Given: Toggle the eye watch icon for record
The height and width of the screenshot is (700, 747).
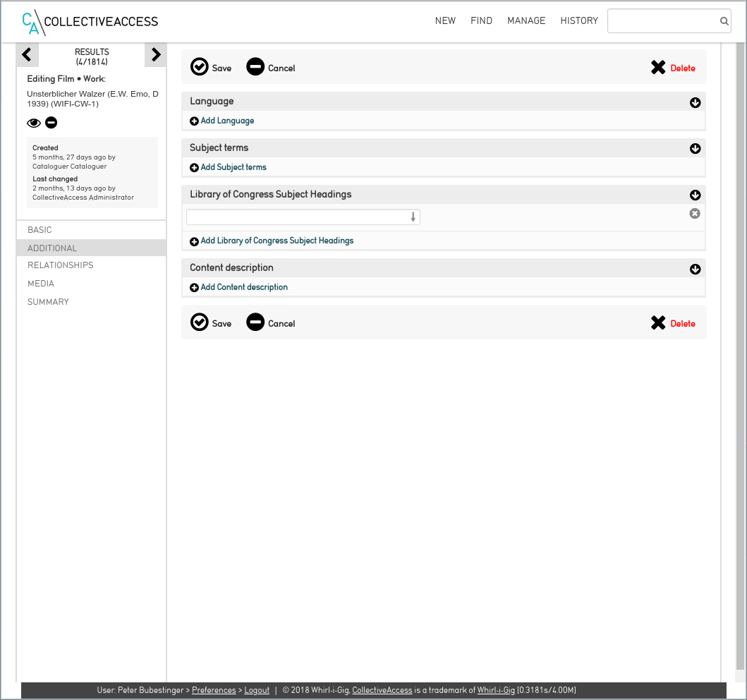Looking at the screenshot, I should click(34, 123).
